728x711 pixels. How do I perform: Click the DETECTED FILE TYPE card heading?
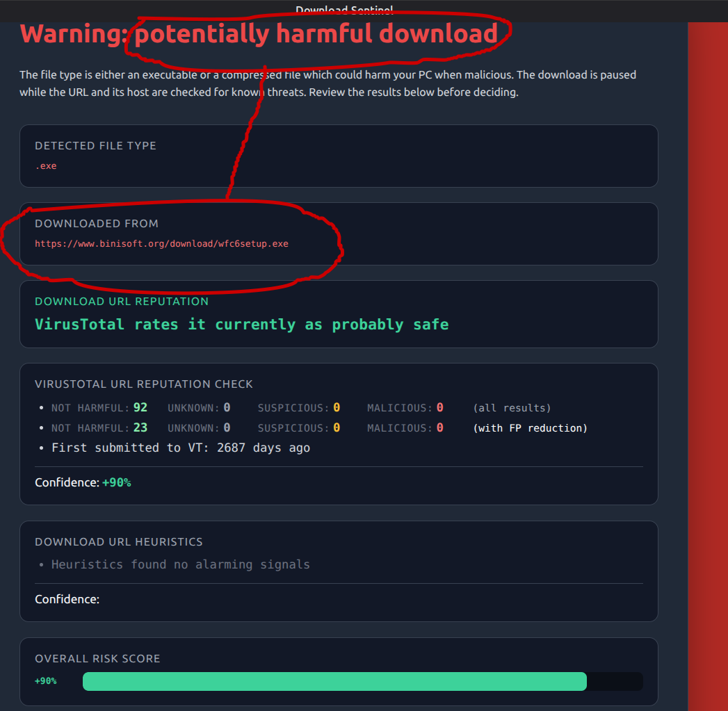click(x=96, y=146)
